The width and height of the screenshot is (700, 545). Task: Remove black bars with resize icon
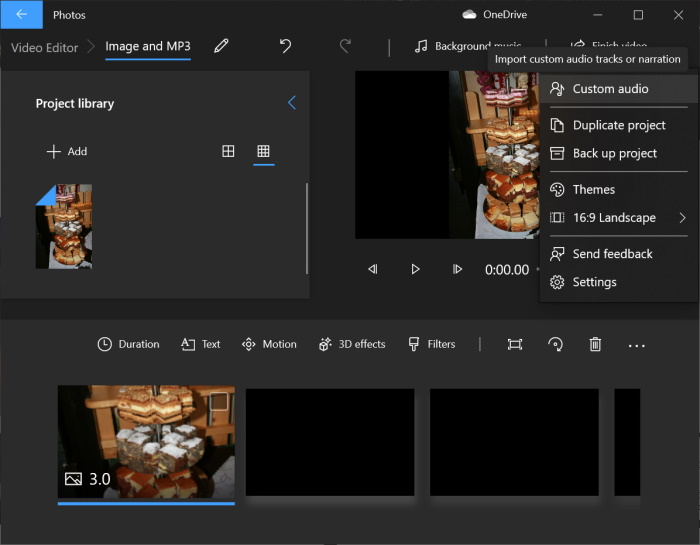click(x=515, y=344)
